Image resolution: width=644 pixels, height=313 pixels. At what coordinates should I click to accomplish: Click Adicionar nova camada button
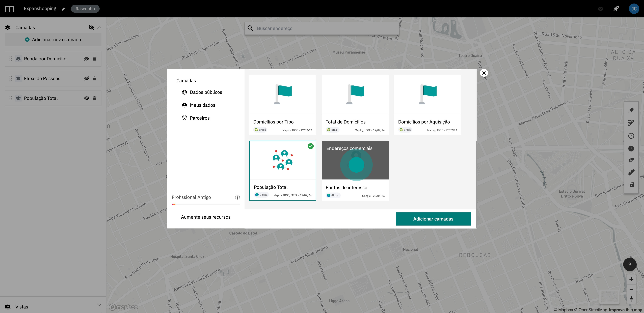(53, 40)
